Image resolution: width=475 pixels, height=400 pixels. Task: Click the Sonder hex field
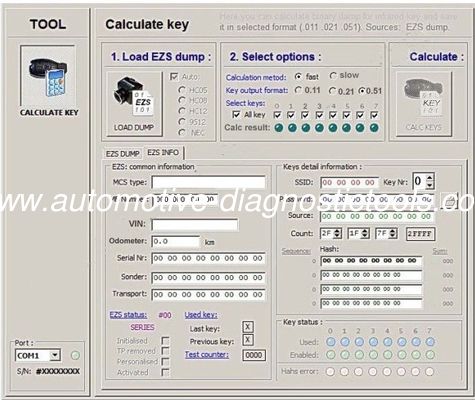(208, 278)
